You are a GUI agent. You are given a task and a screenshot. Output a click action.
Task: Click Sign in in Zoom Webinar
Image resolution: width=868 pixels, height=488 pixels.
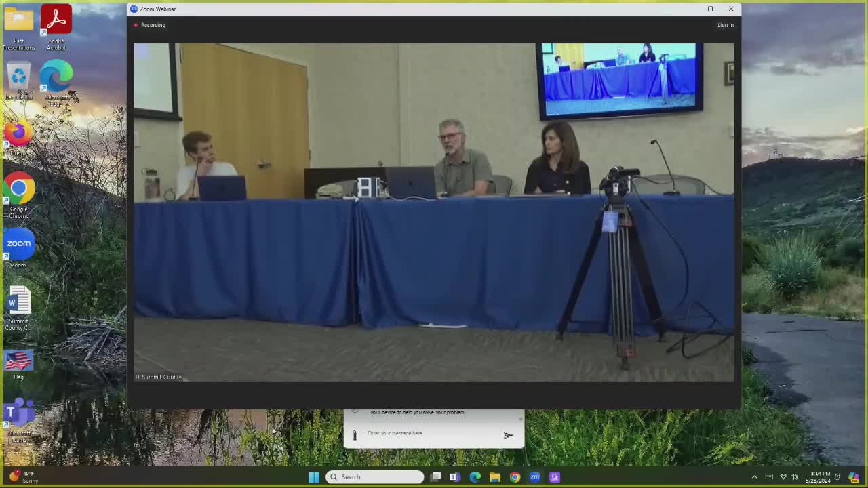pos(725,25)
